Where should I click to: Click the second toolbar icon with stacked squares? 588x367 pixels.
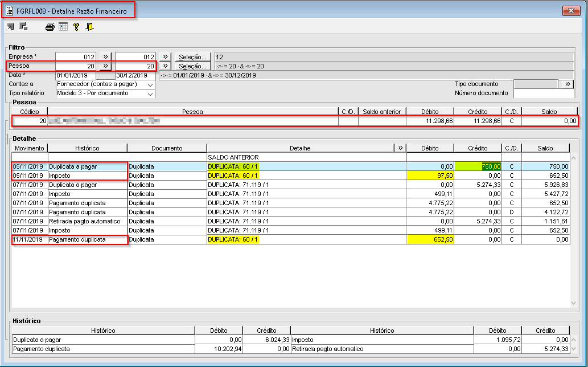pos(23,27)
